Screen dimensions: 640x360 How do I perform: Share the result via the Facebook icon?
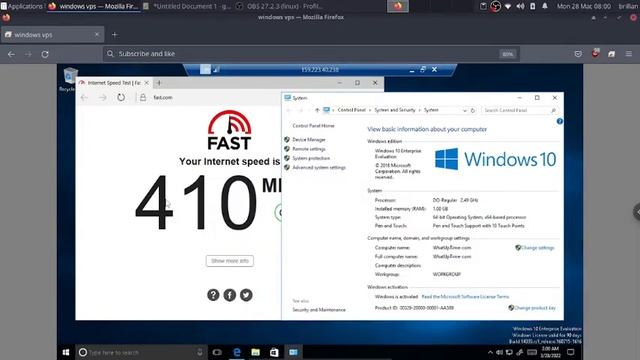[x=230, y=295]
